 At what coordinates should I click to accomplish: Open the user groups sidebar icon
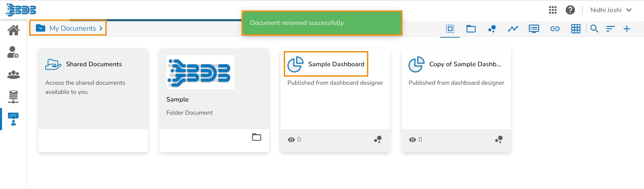13,75
